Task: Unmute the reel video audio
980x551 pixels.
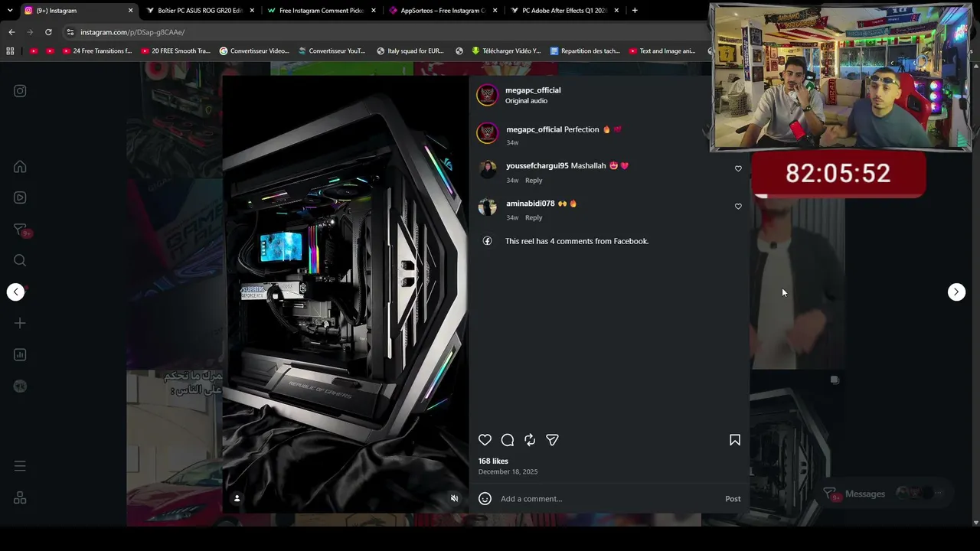Action: click(454, 498)
